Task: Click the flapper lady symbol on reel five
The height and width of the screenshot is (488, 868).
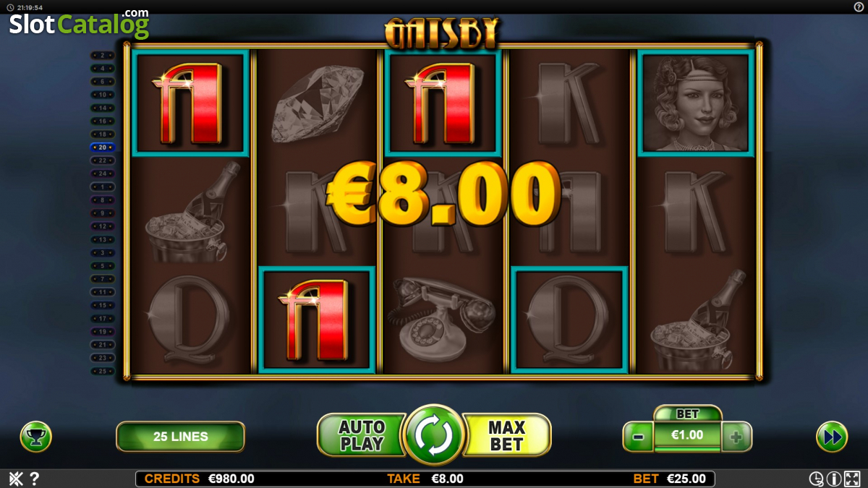Action: pyautogui.click(x=695, y=103)
